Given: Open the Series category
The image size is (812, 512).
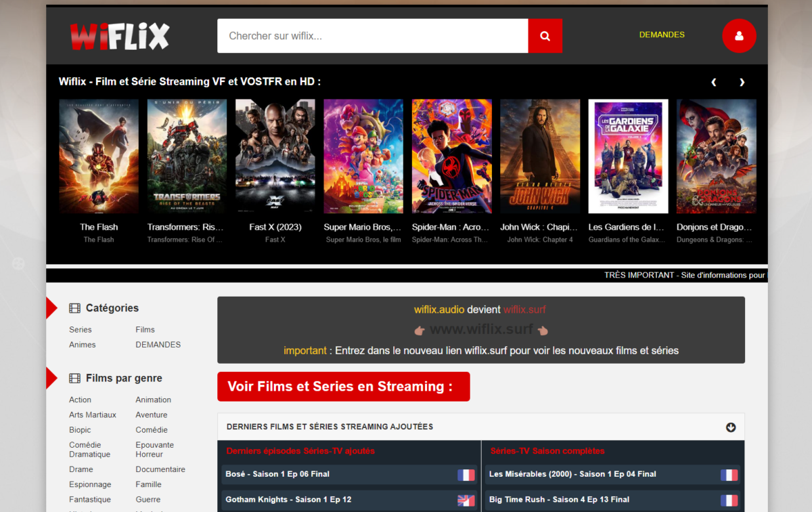Looking at the screenshot, I should pyautogui.click(x=80, y=329).
